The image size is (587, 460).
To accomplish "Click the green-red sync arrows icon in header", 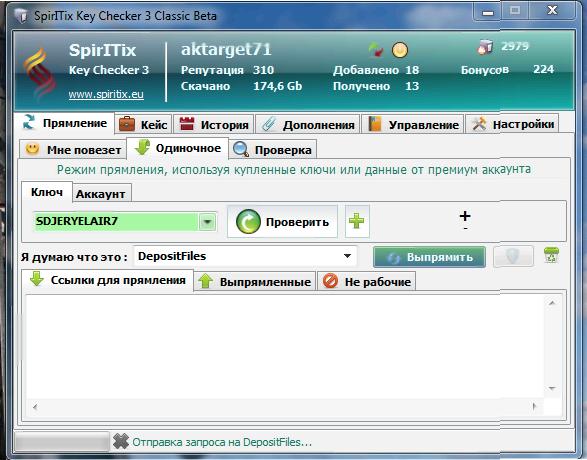I will tap(376, 50).
